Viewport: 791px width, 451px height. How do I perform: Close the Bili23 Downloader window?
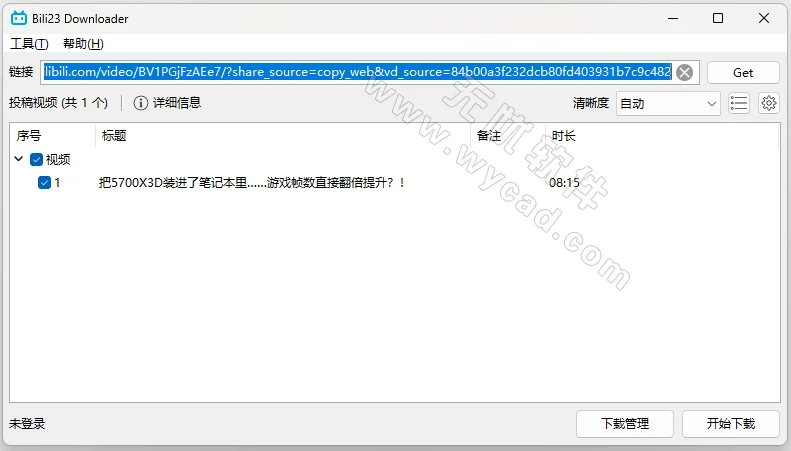point(764,18)
